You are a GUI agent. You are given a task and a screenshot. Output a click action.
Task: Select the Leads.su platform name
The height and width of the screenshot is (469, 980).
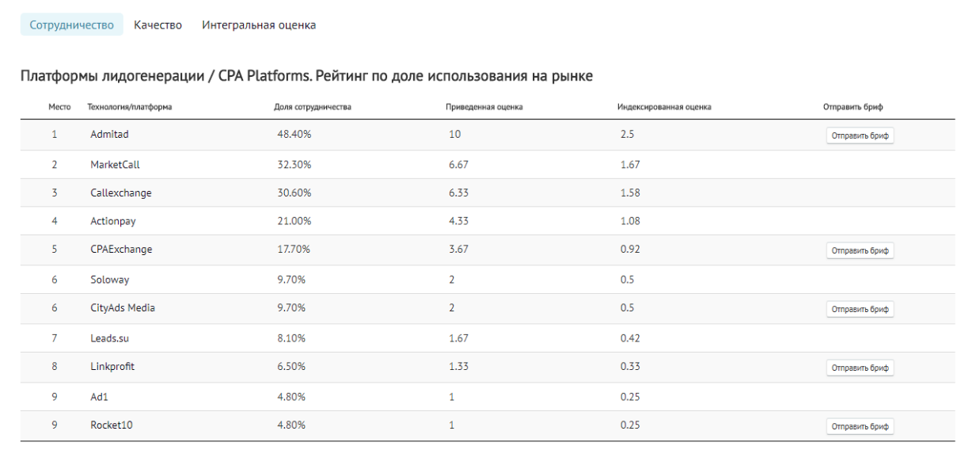tap(109, 338)
